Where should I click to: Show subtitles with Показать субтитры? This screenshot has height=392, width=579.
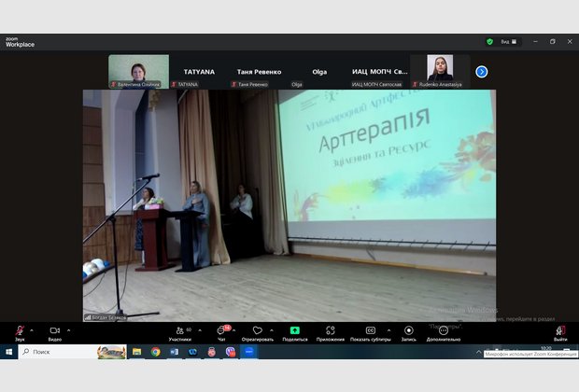point(370,331)
